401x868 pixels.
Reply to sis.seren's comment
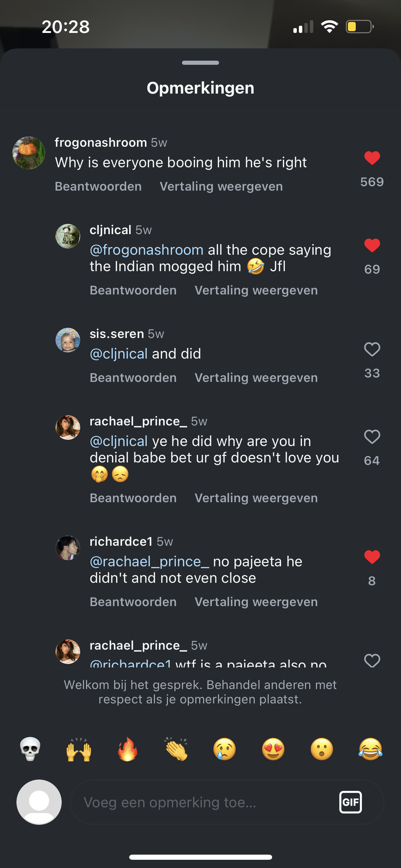coord(133,378)
